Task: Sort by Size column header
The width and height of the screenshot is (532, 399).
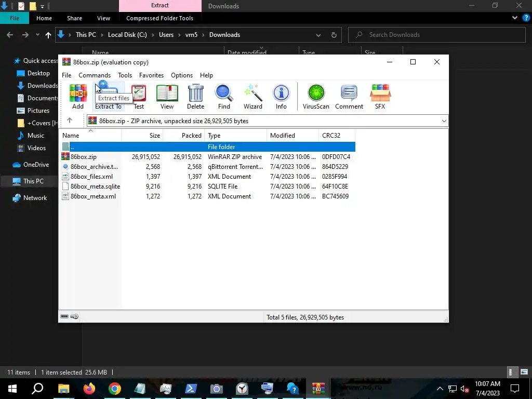Action: coord(142,135)
